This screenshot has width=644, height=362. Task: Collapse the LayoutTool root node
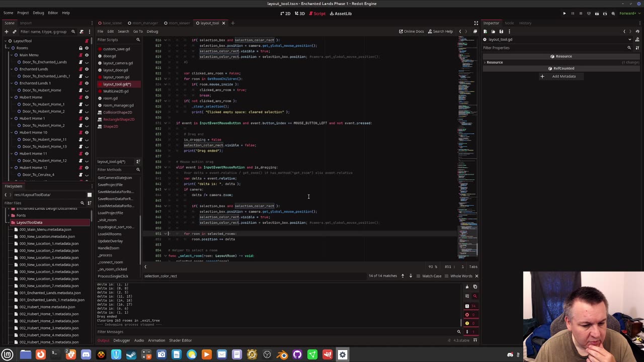click(5, 41)
